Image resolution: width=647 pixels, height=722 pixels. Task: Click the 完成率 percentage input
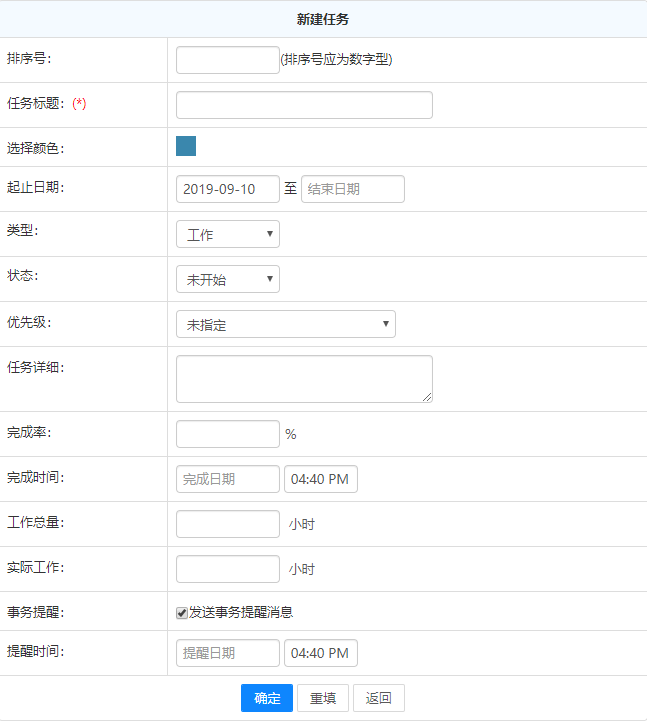click(227, 434)
